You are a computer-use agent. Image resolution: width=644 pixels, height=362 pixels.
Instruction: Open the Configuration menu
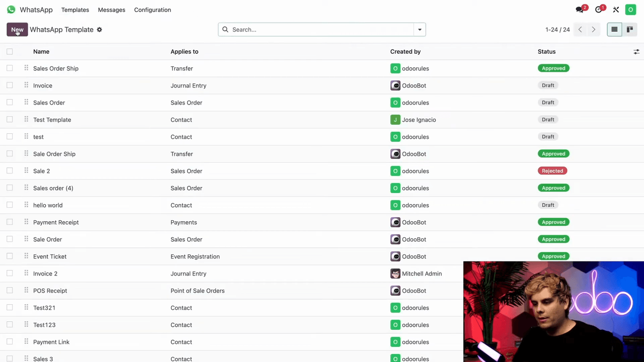pos(152,10)
